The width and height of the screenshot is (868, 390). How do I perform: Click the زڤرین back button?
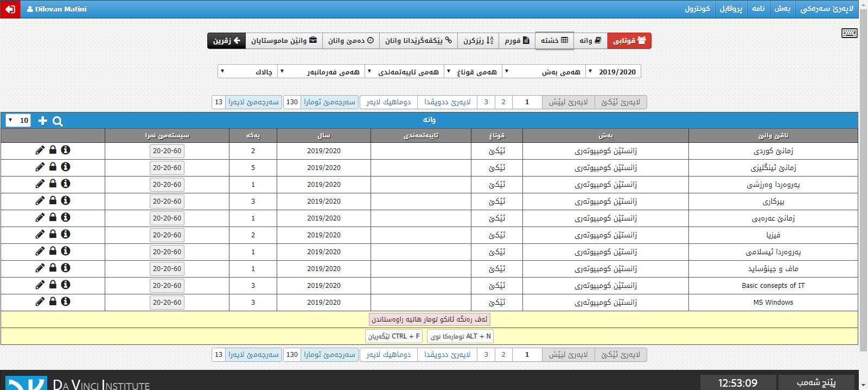[x=226, y=41]
